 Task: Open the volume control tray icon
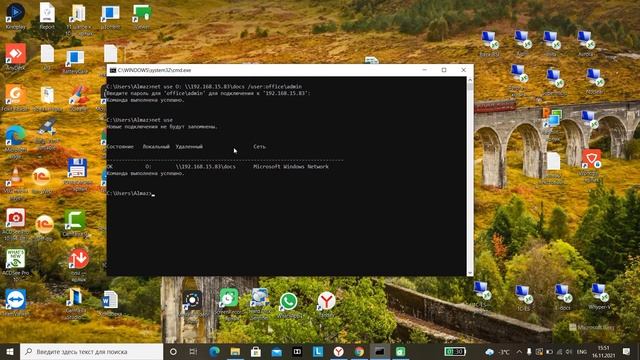click(569, 352)
